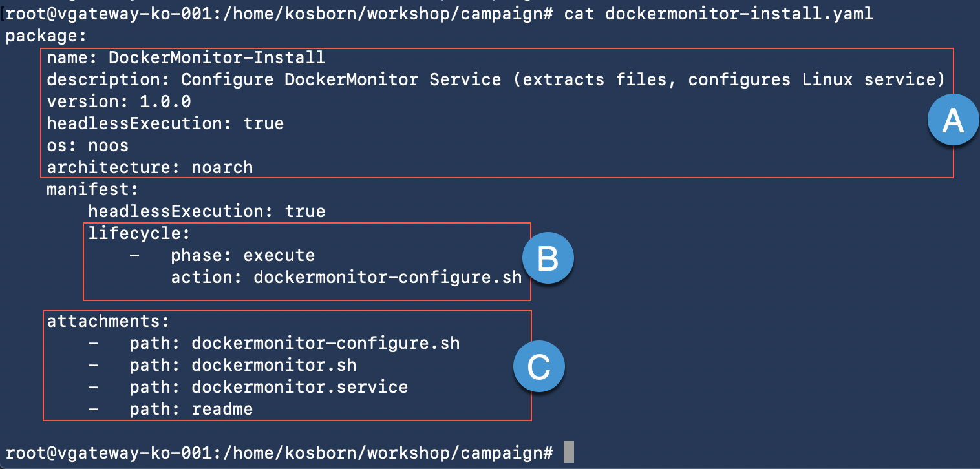Image resolution: width=980 pixels, height=469 pixels.
Task: Select the "path: dockermonitor.sh" attachment
Action: click(242, 365)
